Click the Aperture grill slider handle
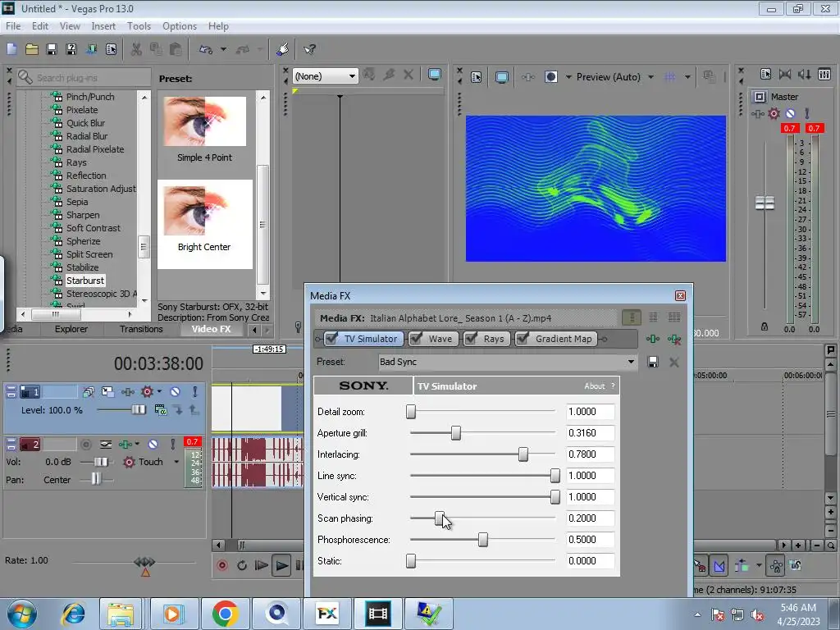This screenshot has height=630, width=840. (455, 433)
